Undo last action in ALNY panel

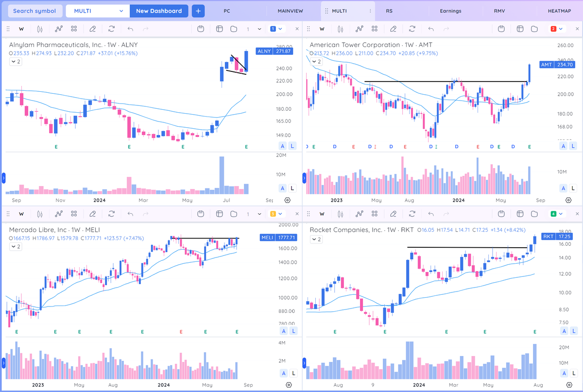130,29
